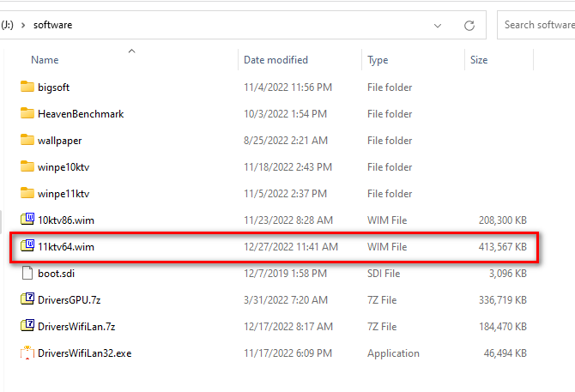Viewport: 575px width, 392px height.
Task: Select the winpe10ktv folder name
Action: [64, 167]
